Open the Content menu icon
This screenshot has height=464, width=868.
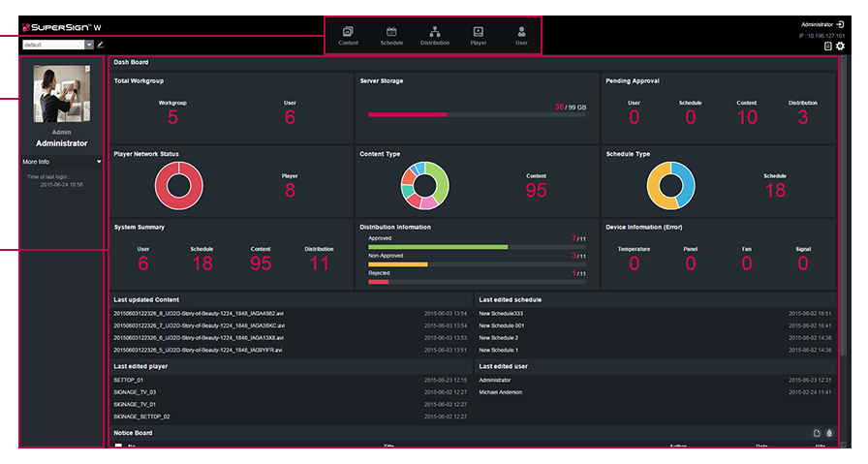[348, 33]
